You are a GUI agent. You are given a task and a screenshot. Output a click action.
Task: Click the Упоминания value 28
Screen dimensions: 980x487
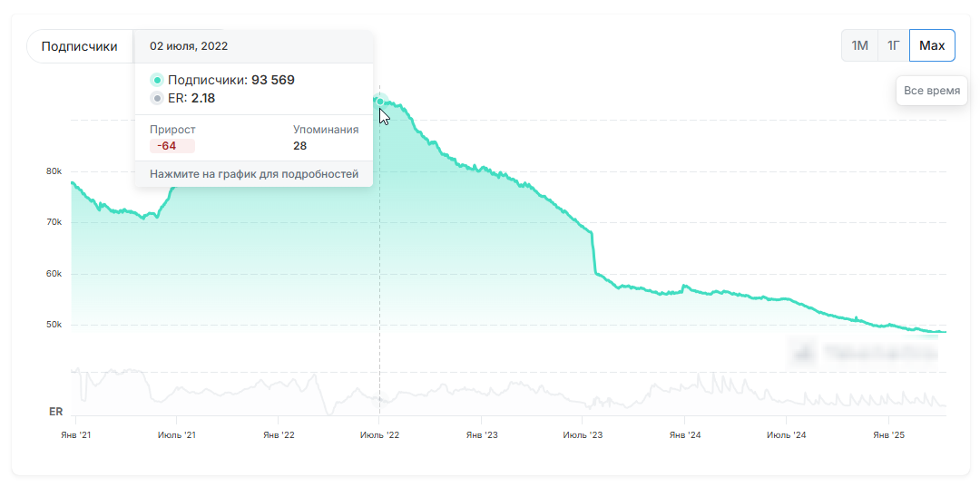click(299, 146)
